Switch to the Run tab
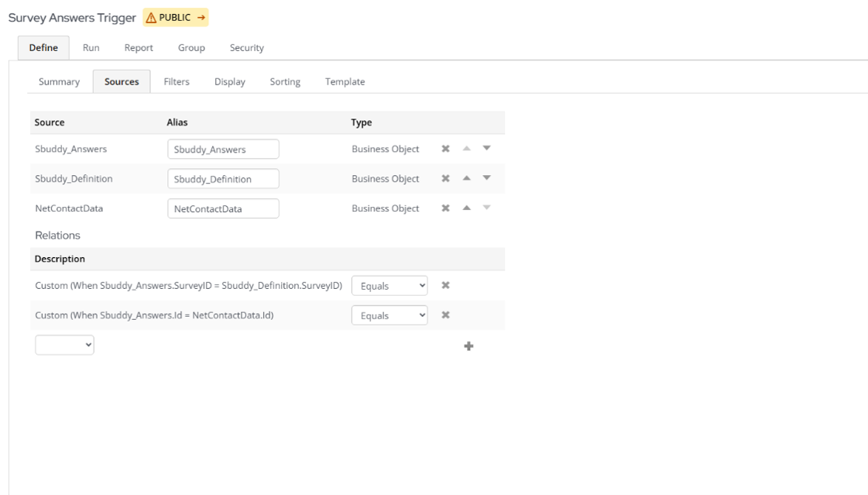Viewport: 868px width, 495px height. (x=91, y=47)
